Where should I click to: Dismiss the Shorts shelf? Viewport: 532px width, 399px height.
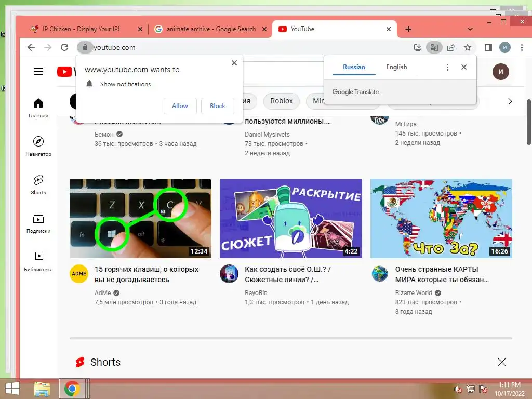click(x=501, y=362)
